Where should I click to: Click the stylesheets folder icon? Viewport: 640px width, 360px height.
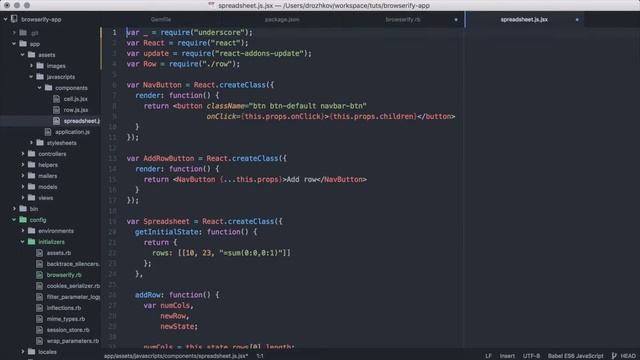tap(40, 143)
